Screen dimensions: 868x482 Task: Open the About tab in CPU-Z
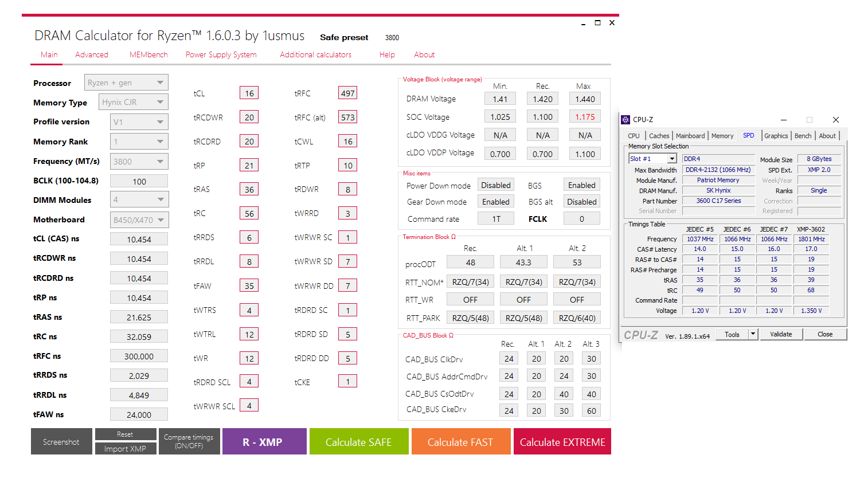tap(827, 136)
